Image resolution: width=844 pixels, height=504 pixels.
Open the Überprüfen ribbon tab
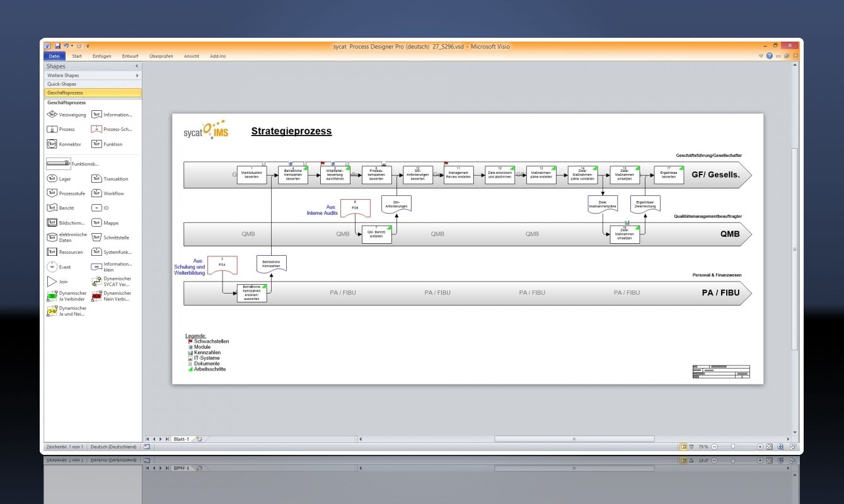coord(161,56)
